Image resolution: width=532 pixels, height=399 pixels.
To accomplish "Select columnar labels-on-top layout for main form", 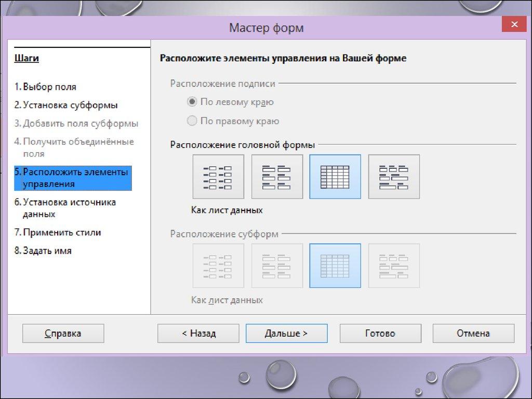I will click(x=277, y=177).
